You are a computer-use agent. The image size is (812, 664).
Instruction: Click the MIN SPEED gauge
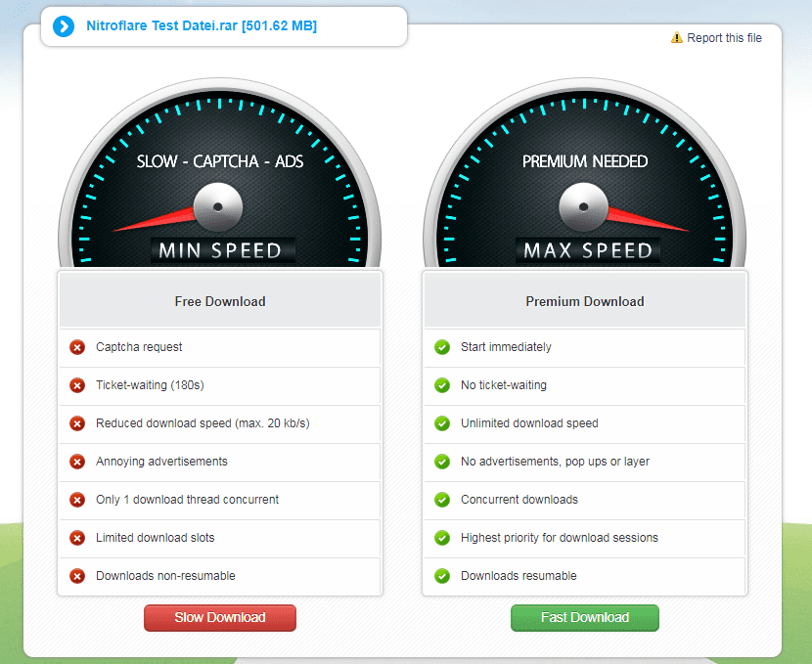tap(220, 173)
